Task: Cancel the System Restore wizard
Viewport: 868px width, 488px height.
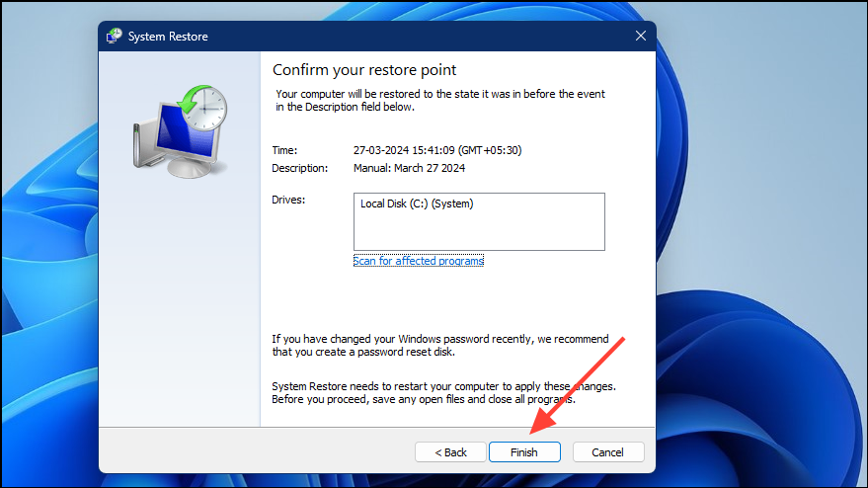Action: (x=608, y=452)
